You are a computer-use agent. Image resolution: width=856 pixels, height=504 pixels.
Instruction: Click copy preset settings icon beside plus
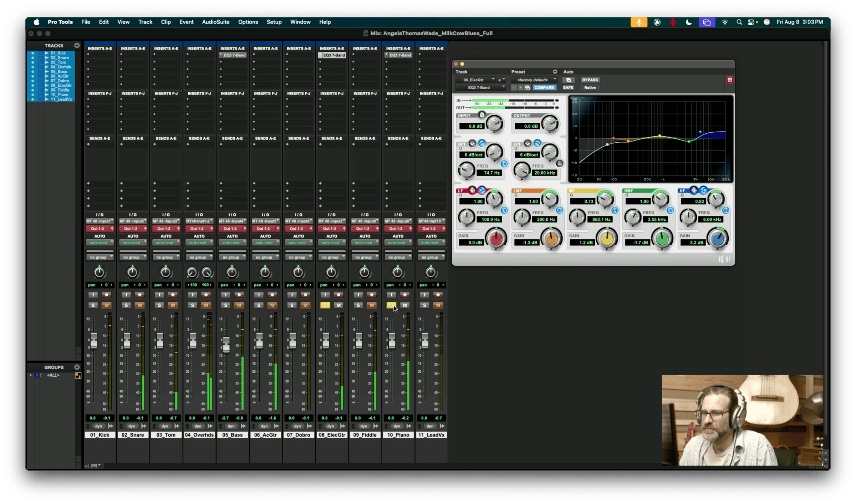[x=527, y=87]
